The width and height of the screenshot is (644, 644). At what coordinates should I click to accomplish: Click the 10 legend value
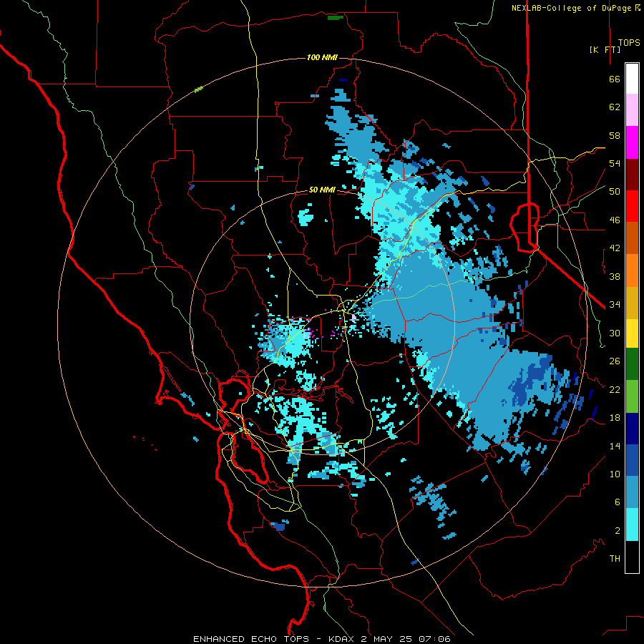[x=615, y=474]
